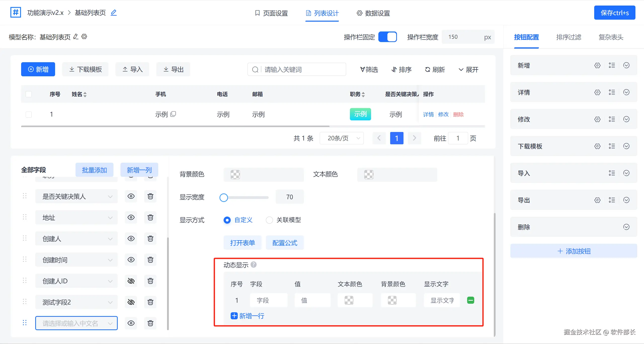Click gear icon next to model name
This screenshot has width=644, height=344.
click(x=84, y=37)
